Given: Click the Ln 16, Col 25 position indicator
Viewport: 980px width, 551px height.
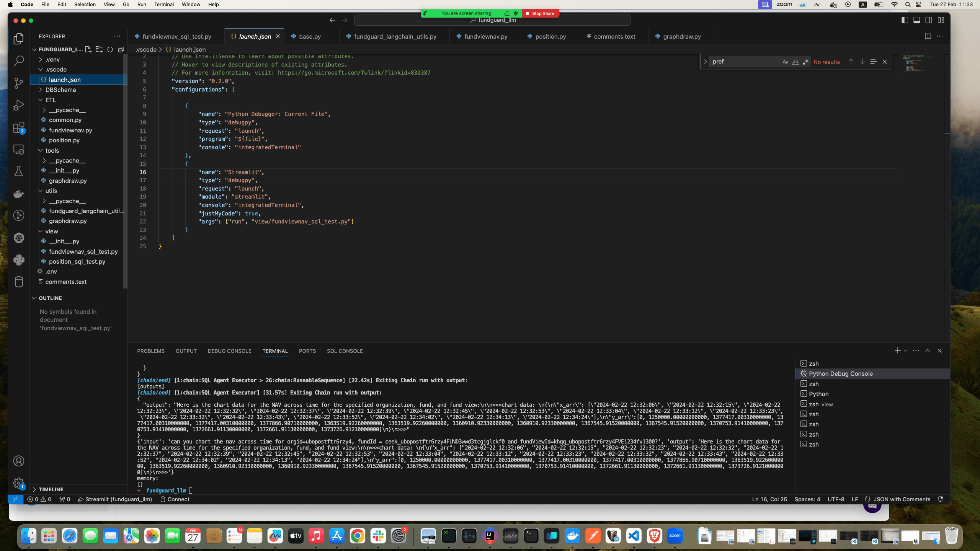Looking at the screenshot, I should (x=769, y=499).
